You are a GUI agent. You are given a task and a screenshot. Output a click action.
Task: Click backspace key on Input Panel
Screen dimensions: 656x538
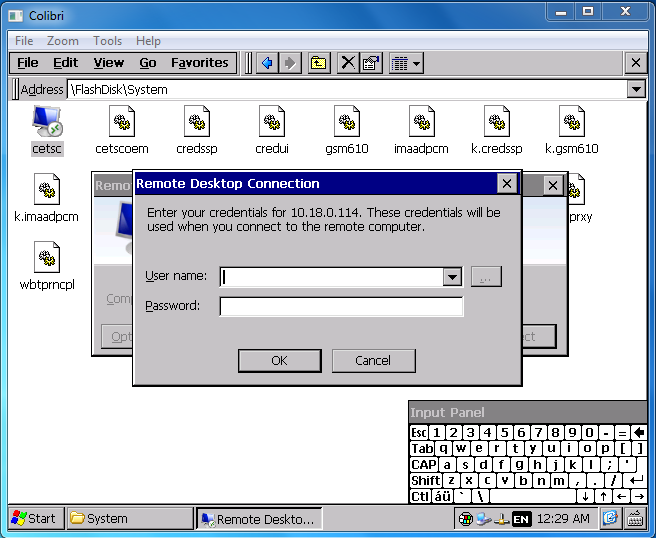tap(639, 432)
